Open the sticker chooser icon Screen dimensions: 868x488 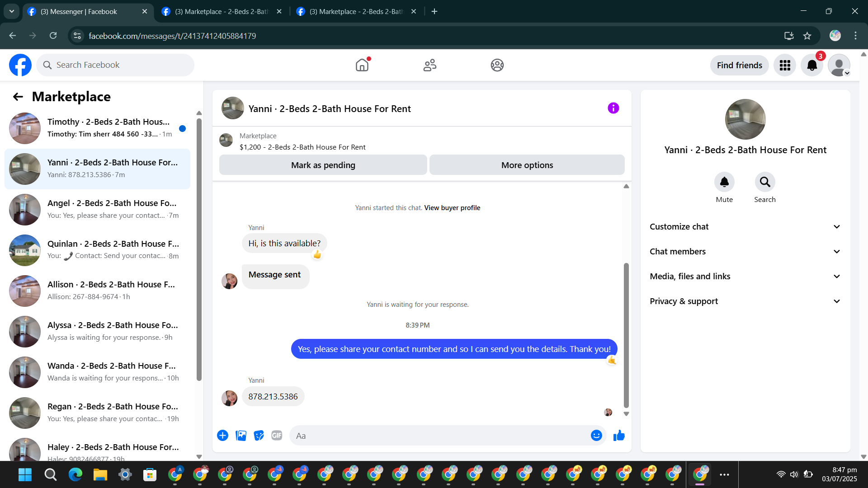click(x=259, y=436)
